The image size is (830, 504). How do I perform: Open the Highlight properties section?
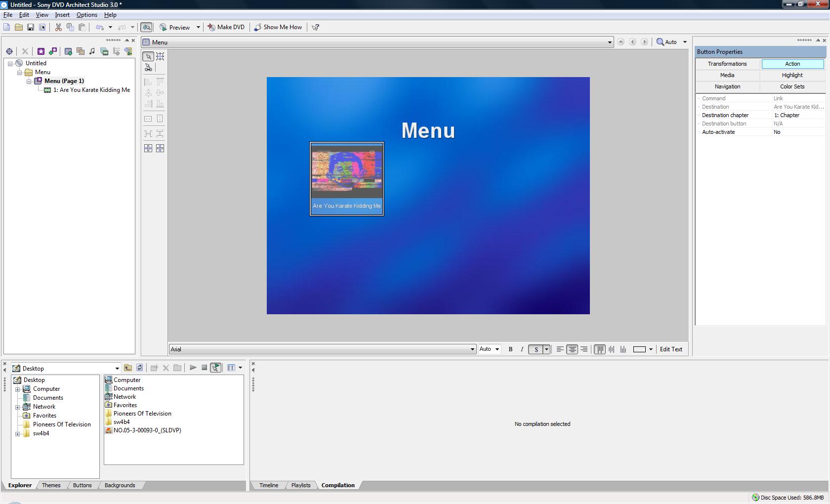(792, 75)
